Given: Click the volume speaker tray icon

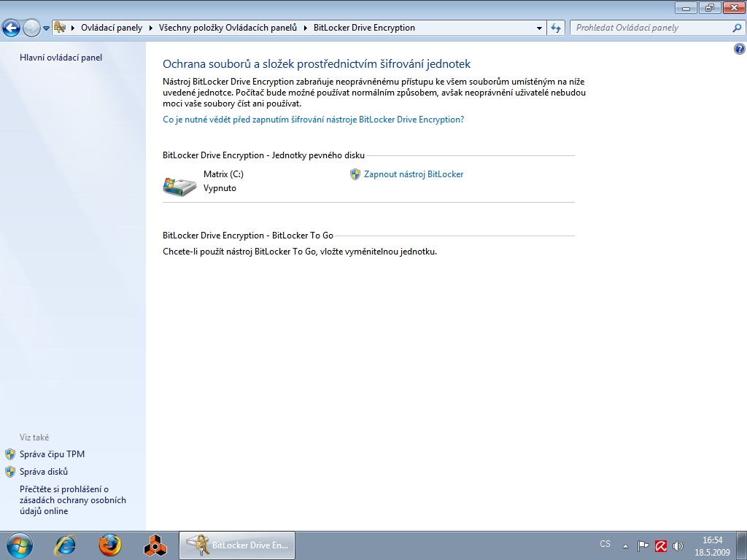Looking at the screenshot, I should pyautogui.click(x=678, y=545).
